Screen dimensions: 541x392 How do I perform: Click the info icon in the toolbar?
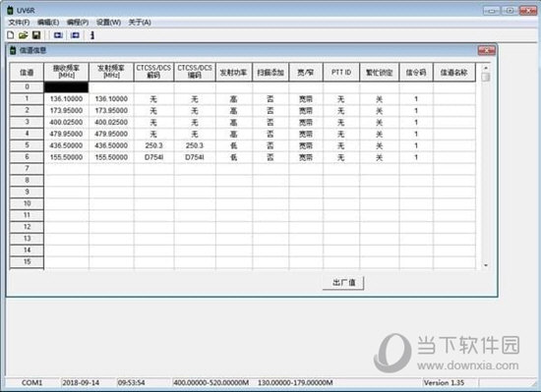tap(92, 35)
